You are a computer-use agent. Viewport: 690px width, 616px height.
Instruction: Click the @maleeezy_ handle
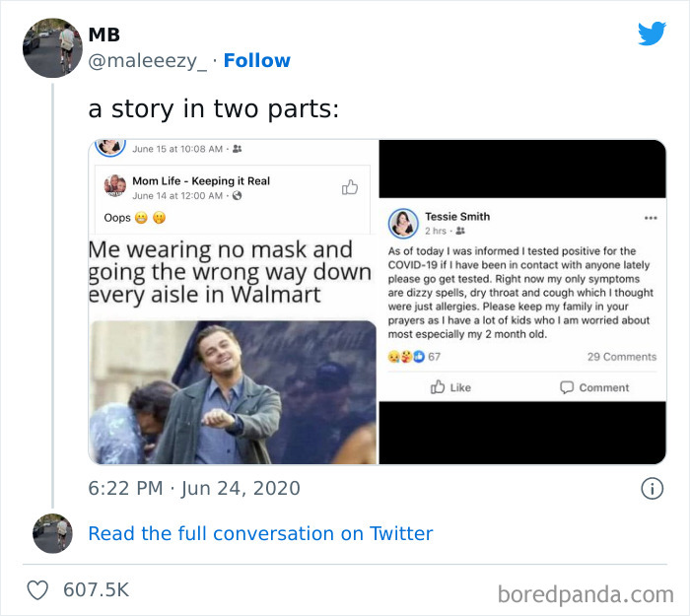(x=148, y=60)
